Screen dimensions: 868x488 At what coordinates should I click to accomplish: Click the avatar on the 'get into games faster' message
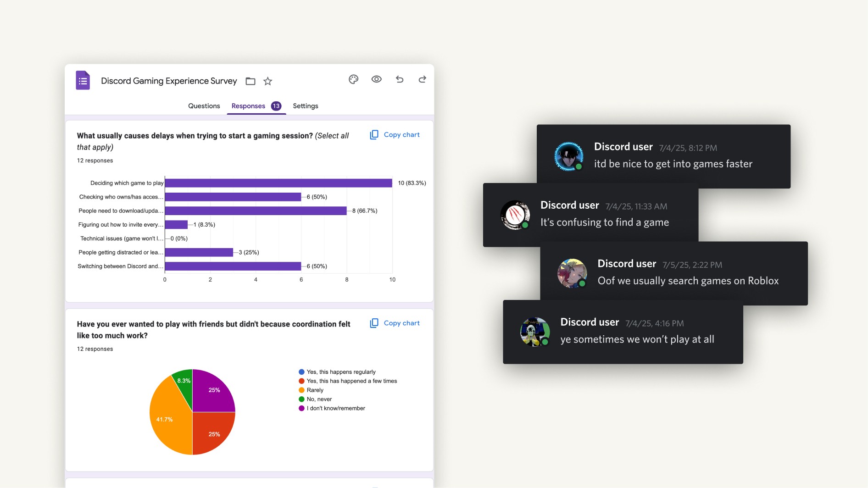tap(569, 156)
